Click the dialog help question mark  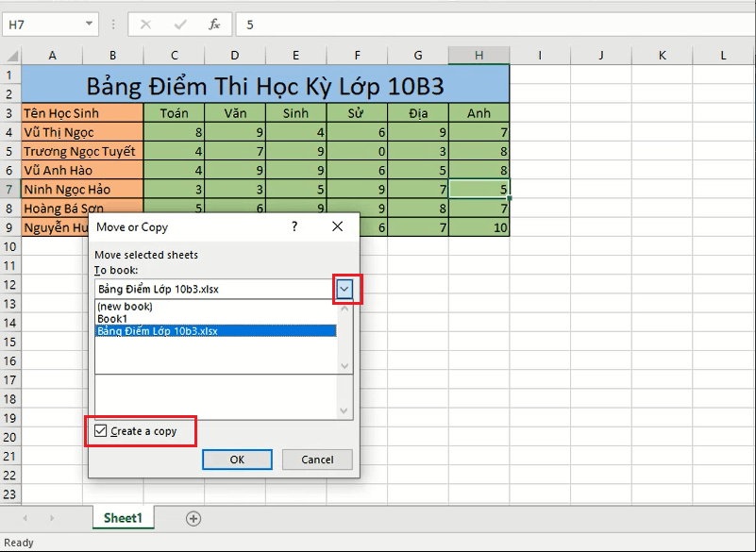(x=294, y=226)
